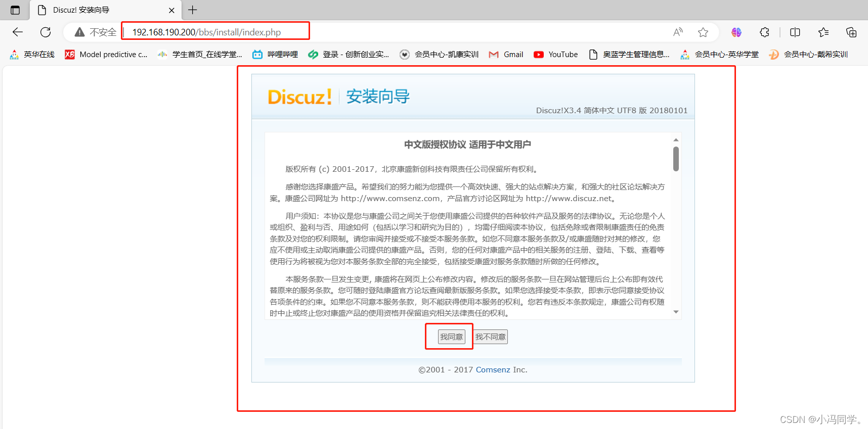Viewport: 868px width, 429px height.
Task: Open the tab actions menu icon
Action: (x=15, y=10)
